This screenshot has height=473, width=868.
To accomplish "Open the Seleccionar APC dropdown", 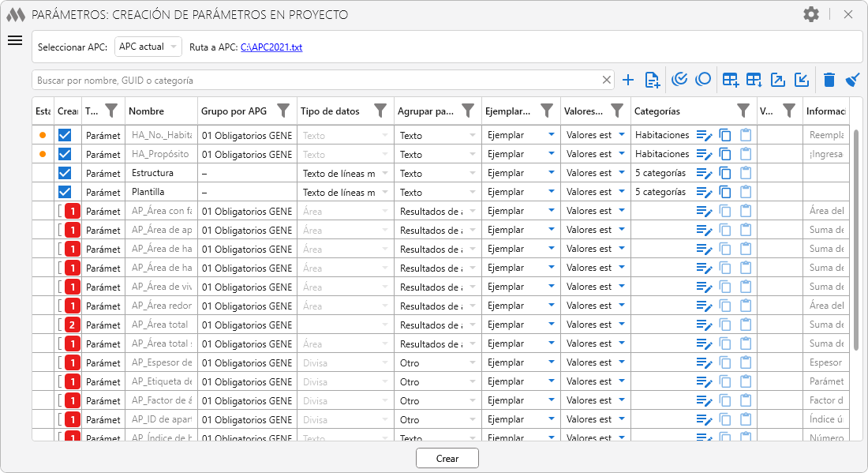I will pyautogui.click(x=148, y=47).
